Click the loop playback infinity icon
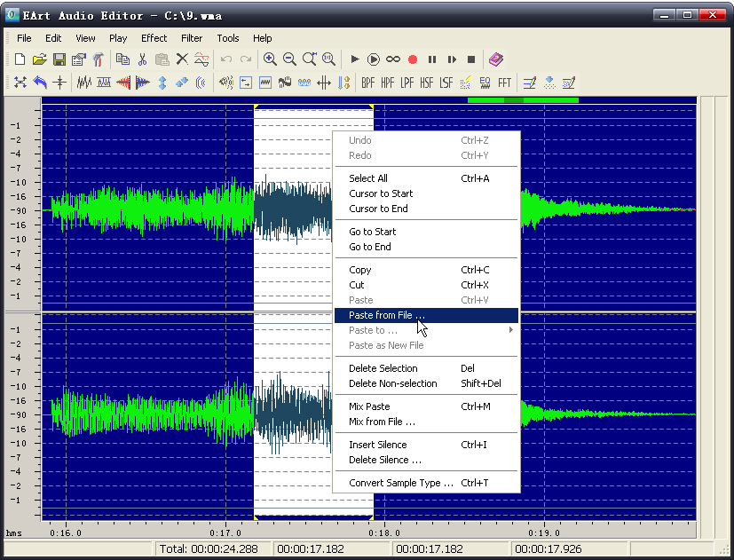 click(393, 59)
